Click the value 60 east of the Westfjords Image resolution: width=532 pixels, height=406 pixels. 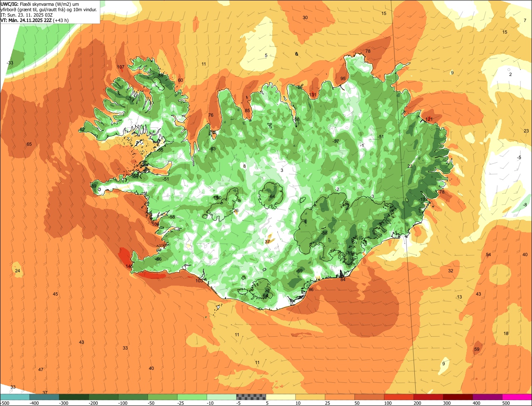(180, 80)
